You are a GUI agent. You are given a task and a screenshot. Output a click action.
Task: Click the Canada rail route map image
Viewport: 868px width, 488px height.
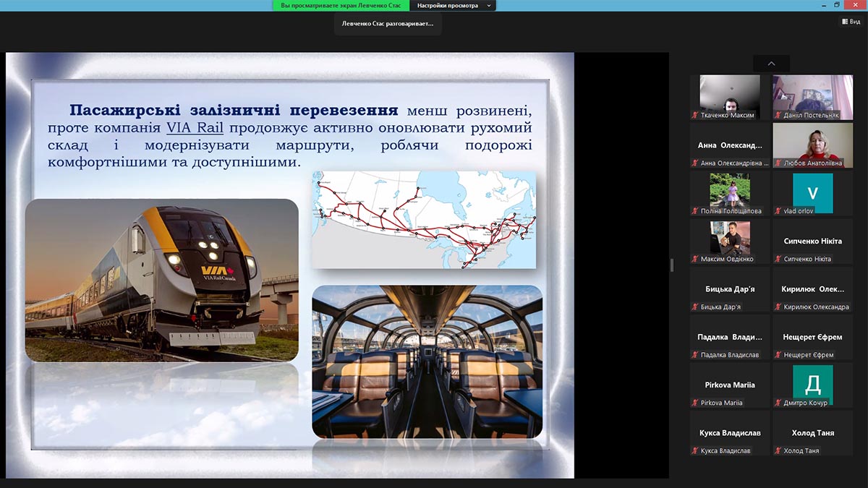click(424, 220)
